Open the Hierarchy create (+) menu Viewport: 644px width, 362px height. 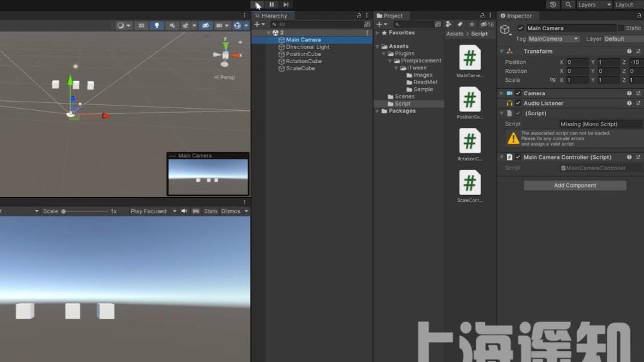point(259,24)
